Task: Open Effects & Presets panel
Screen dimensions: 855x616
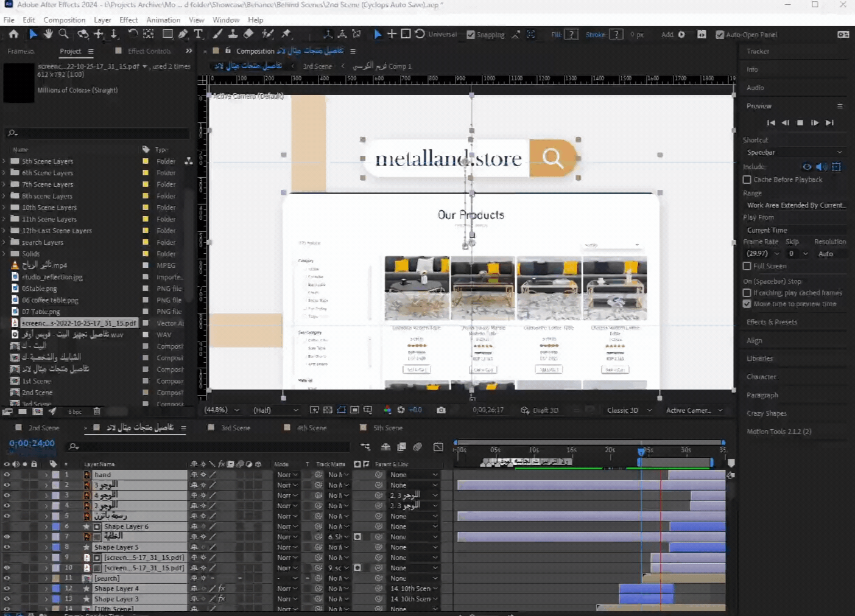Action: (x=772, y=322)
